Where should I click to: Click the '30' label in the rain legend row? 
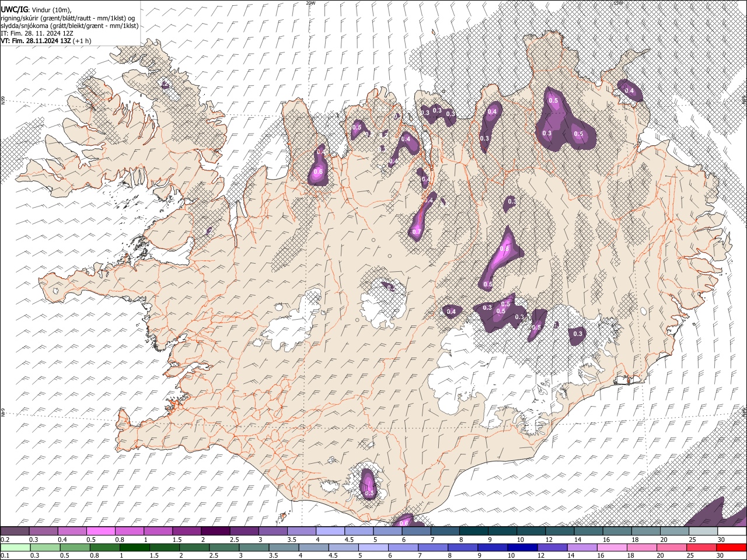[720, 555]
